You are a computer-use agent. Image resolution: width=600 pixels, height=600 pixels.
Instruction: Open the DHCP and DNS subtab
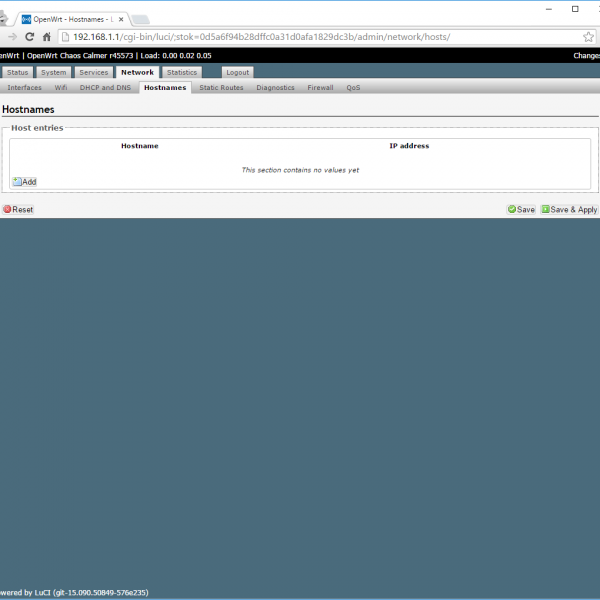[105, 88]
